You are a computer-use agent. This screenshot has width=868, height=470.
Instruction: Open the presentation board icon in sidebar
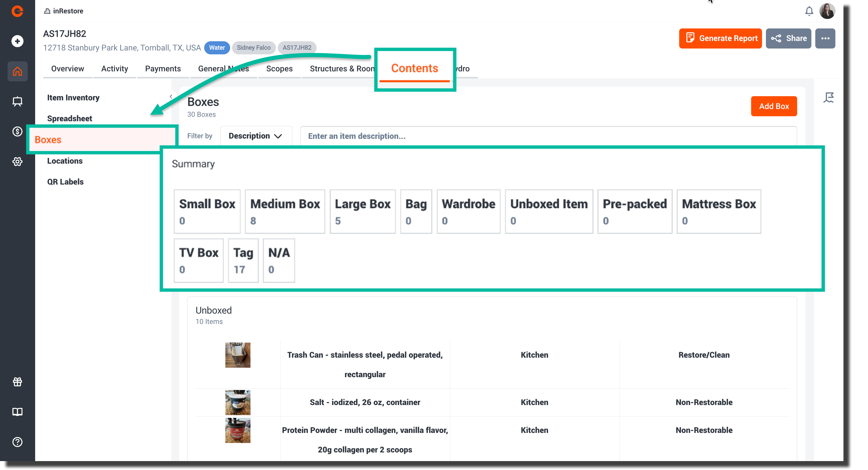click(17, 101)
